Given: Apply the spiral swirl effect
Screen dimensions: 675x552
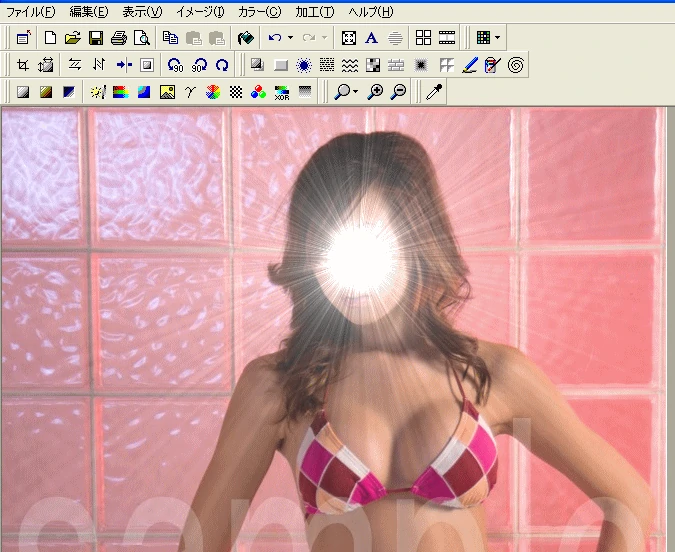Looking at the screenshot, I should pyautogui.click(x=516, y=65).
